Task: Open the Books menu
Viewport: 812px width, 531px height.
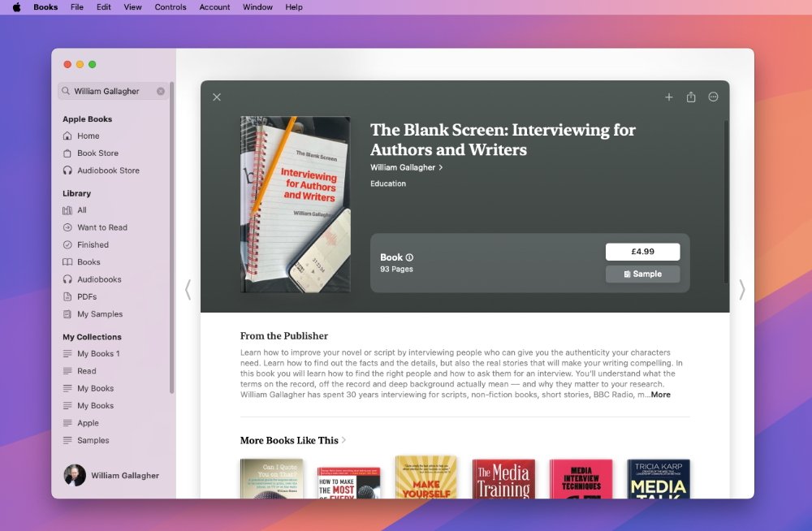Action: pyautogui.click(x=45, y=7)
